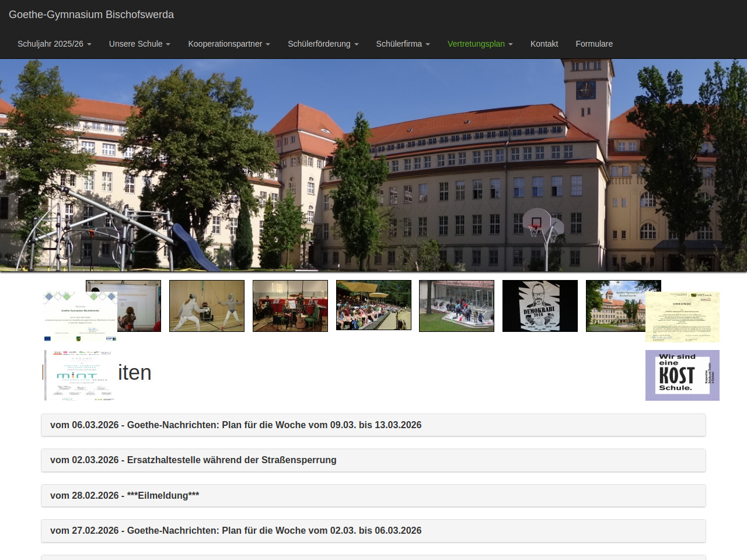
Task: Go to the Kontakt page
Action: coord(544,44)
